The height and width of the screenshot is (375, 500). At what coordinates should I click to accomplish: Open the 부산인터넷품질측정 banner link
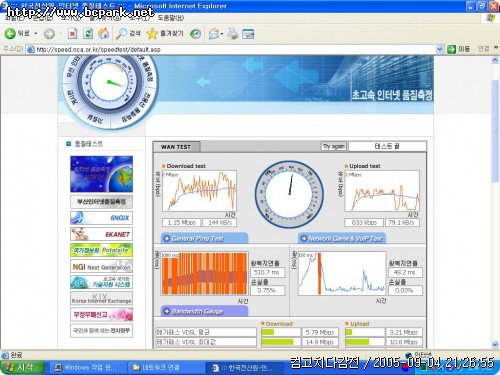click(x=101, y=202)
